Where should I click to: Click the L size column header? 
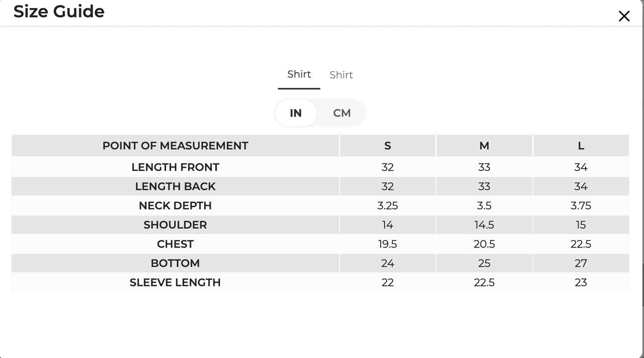[581, 146]
